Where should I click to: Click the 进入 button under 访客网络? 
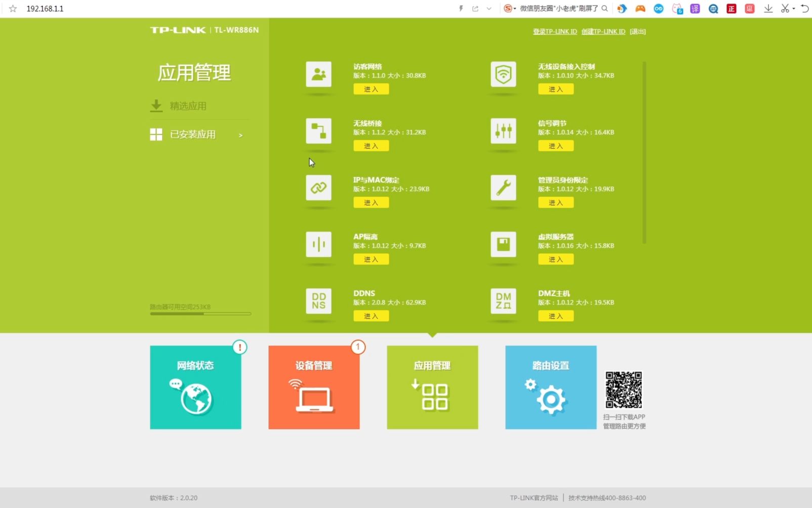tap(371, 89)
